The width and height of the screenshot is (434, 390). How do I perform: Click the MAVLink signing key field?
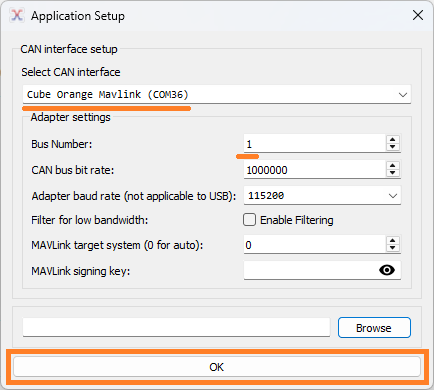[311, 270]
